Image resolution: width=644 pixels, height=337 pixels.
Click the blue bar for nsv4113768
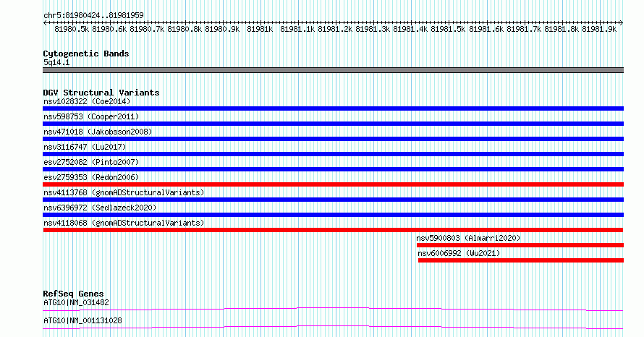click(333, 200)
